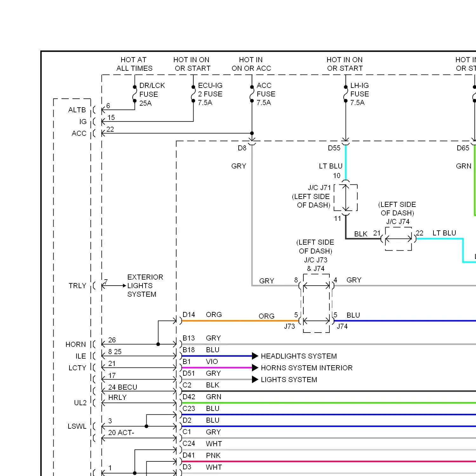Image resolution: width=476 pixels, height=476 pixels.
Task: Click the 'EXTERIOR LIGHTS SYSTEM' text
Action: click(x=145, y=286)
